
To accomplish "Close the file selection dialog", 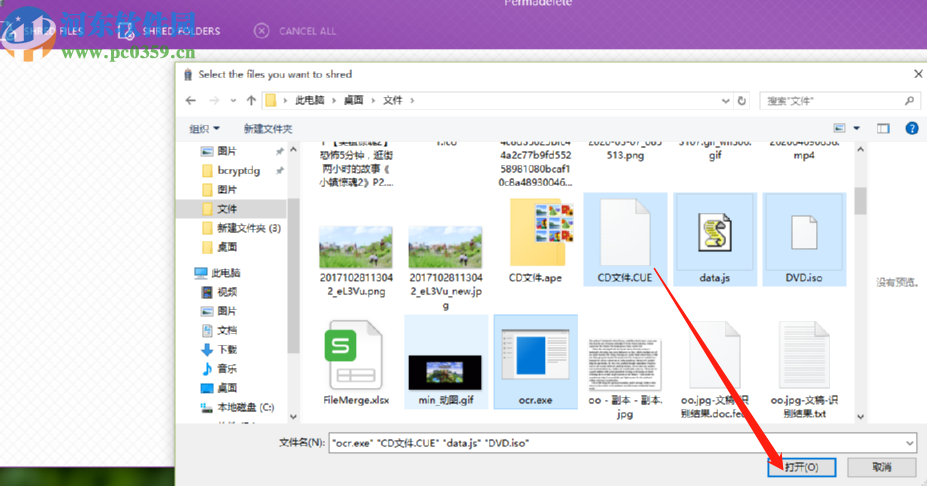I will [918, 74].
